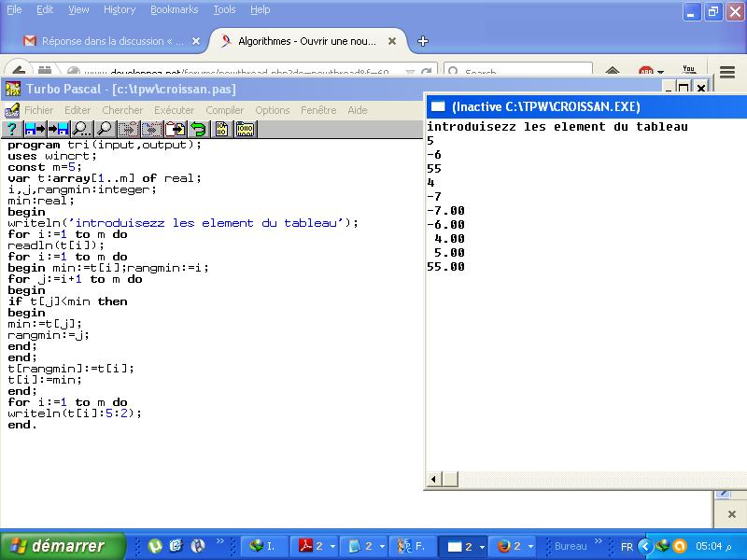Open the Exécuter menu
The height and width of the screenshot is (560, 747).
click(174, 110)
